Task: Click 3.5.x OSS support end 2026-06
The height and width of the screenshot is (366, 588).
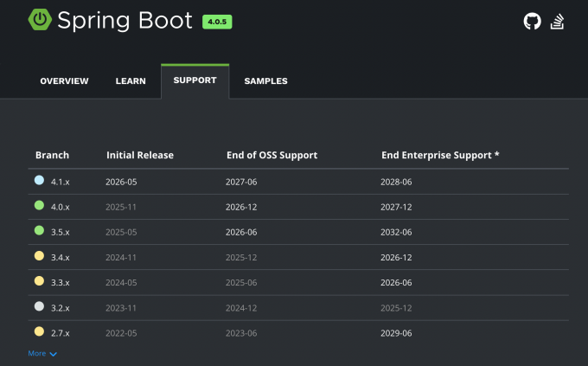Action: click(x=241, y=233)
